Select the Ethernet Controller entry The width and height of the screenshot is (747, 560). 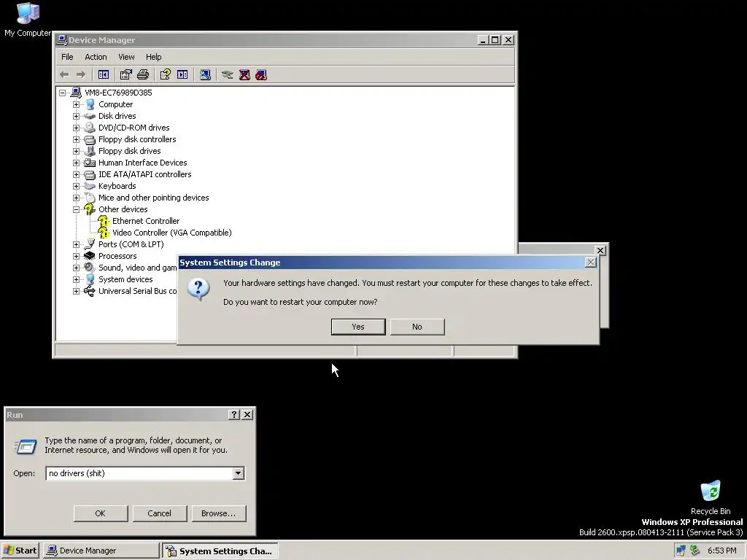[x=146, y=221]
